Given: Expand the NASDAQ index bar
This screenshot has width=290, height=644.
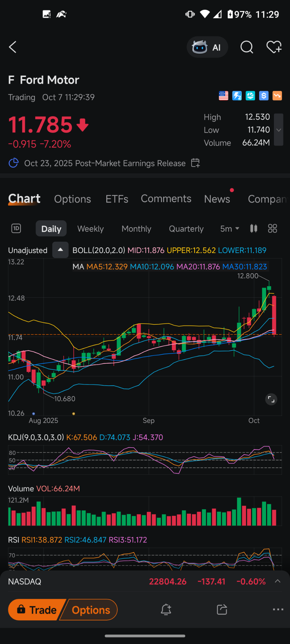Looking at the screenshot, I should (x=277, y=581).
